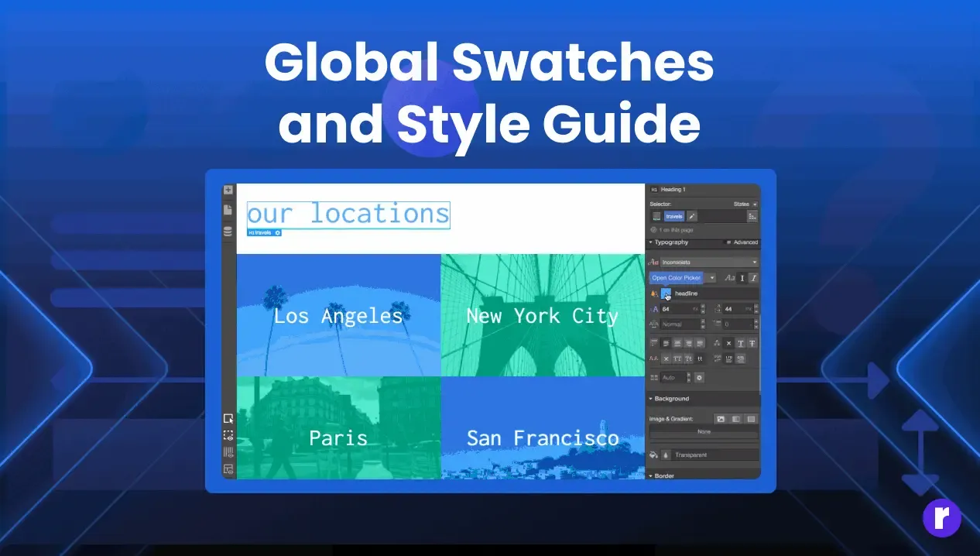Add a background image
Viewport: 980px width, 556px height.
pos(721,419)
